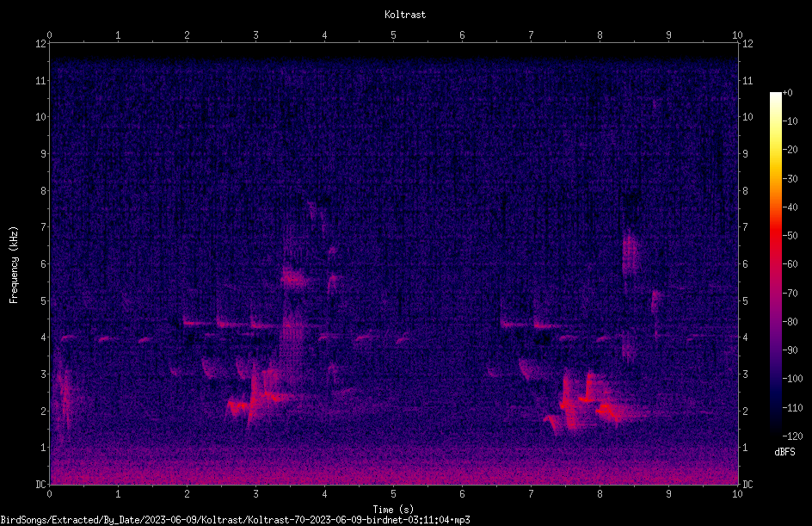Screen dimensions: 812x526
Task: Click the 2 tick on the top time axis
Action: coord(187,35)
